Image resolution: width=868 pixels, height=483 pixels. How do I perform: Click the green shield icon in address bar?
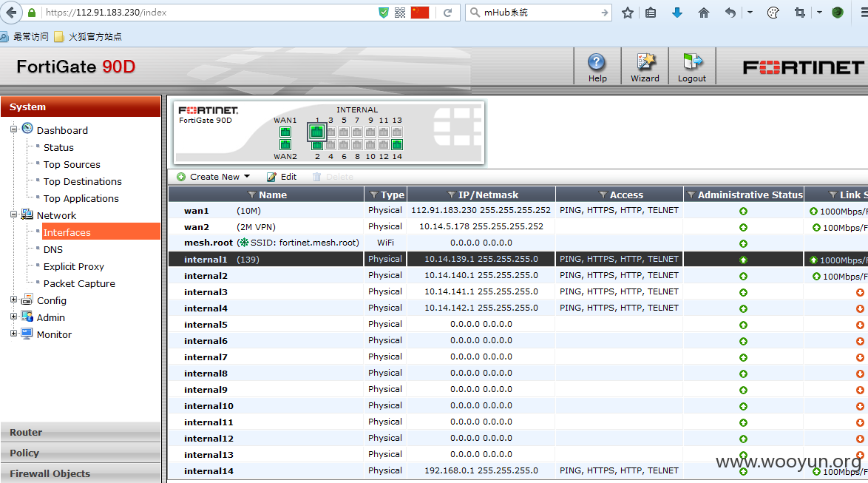click(384, 12)
